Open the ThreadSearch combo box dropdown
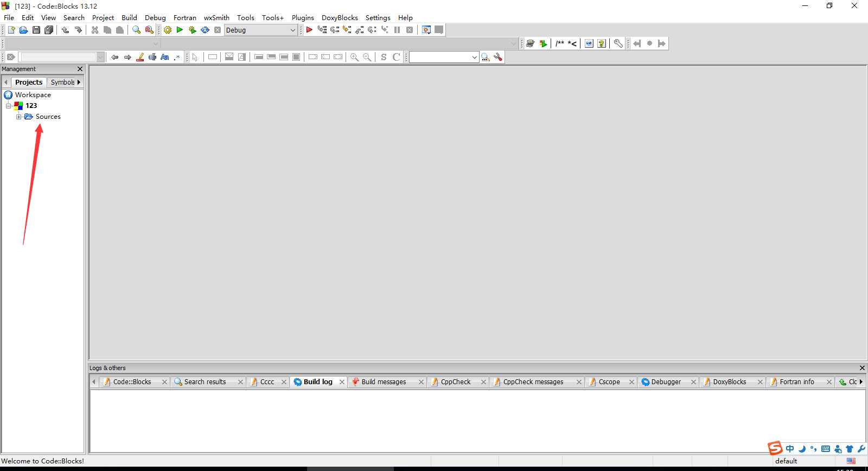This screenshot has height=471, width=868. (x=474, y=57)
